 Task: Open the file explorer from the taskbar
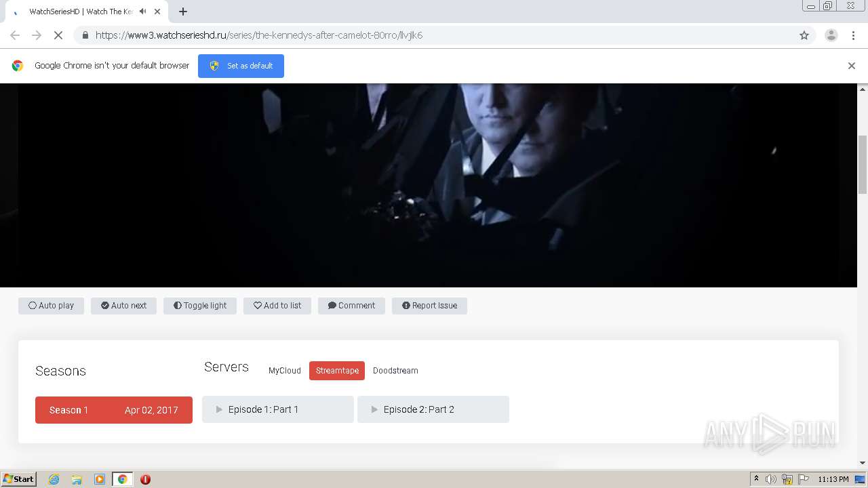coord(77,479)
